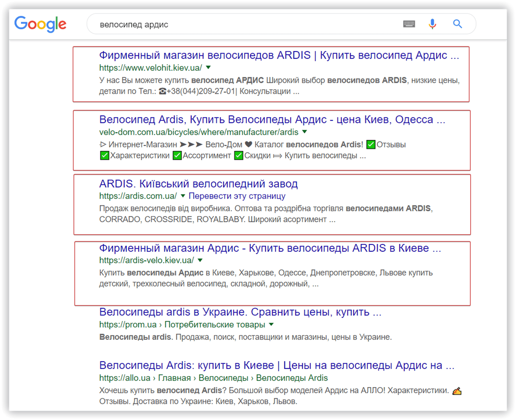516x420 pixels.
Task: Click the heart symbol after 'Вело-Дом'
Action: pyautogui.click(x=248, y=145)
